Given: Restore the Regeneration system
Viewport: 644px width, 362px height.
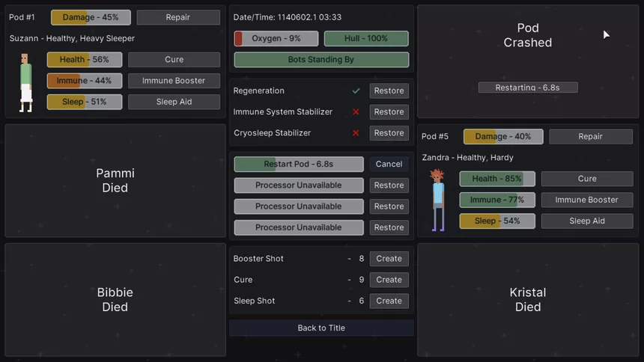Looking at the screenshot, I should (x=389, y=90).
